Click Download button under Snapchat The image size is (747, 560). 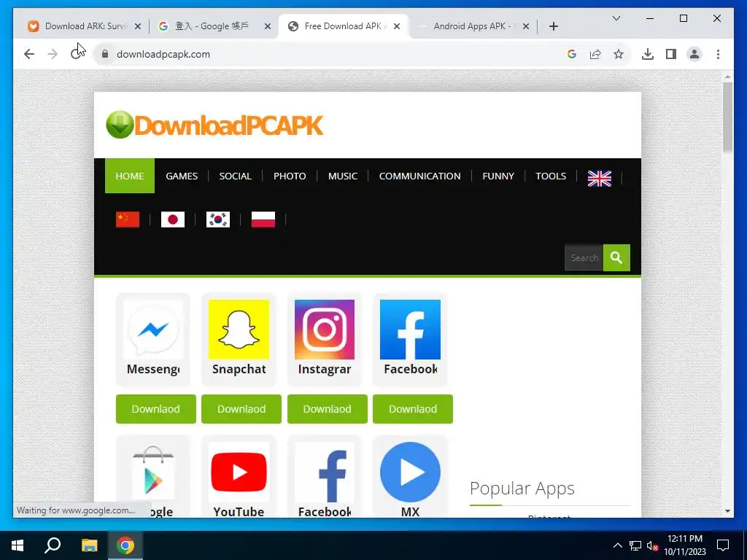click(241, 409)
